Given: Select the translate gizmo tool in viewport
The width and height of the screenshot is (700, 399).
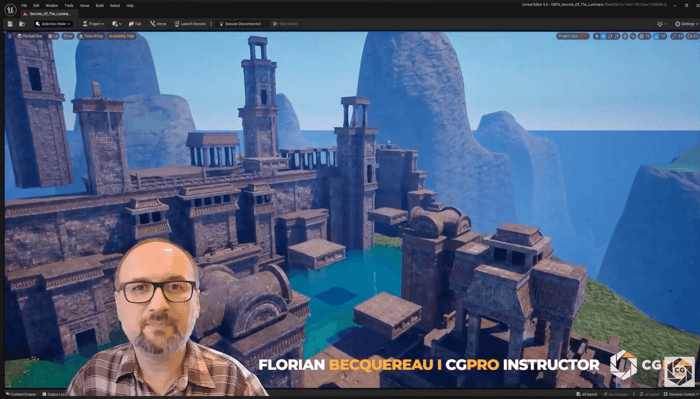Looking at the screenshot, I should point(603,36).
